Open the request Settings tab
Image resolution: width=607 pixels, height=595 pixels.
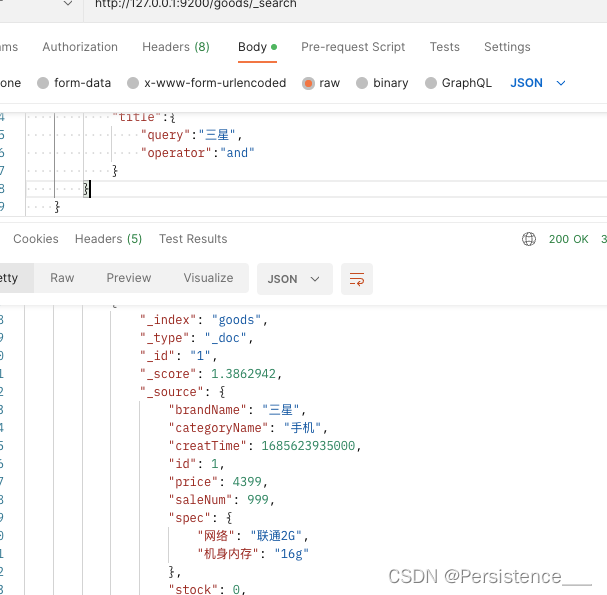point(507,47)
